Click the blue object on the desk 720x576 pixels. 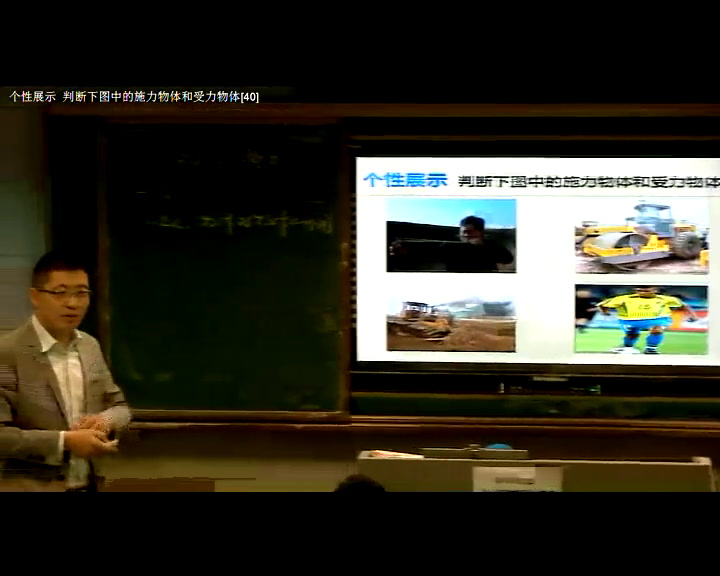[x=498, y=447]
